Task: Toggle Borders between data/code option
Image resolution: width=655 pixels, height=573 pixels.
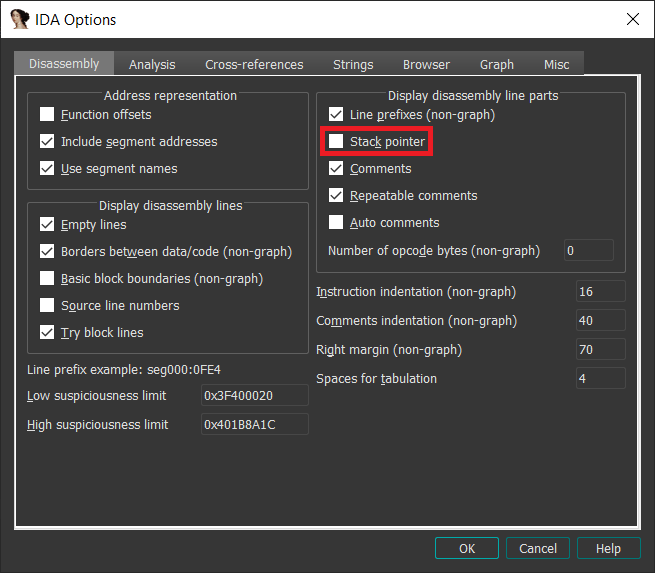Action: [47, 251]
